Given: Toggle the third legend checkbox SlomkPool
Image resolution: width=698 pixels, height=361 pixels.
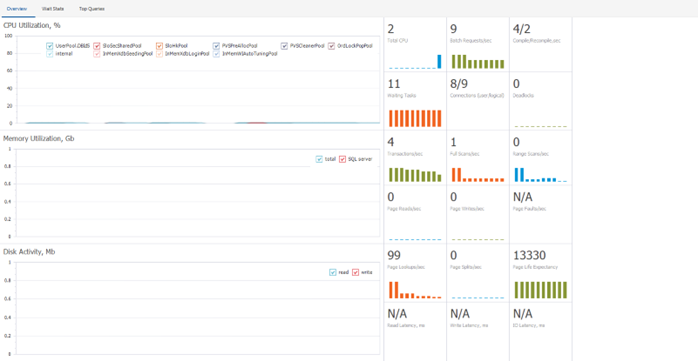Looking at the screenshot, I should [159, 46].
